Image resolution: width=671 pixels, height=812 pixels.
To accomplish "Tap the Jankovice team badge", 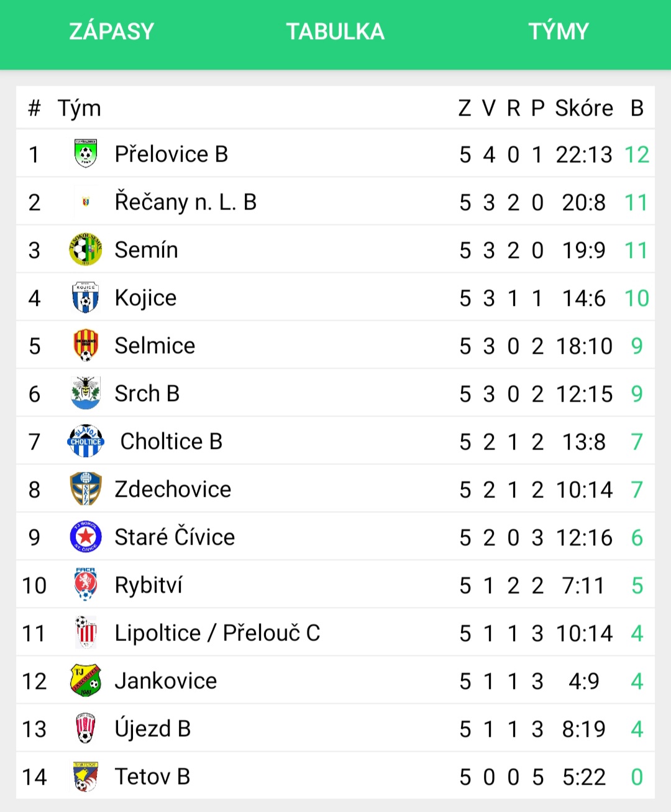I will click(x=86, y=680).
